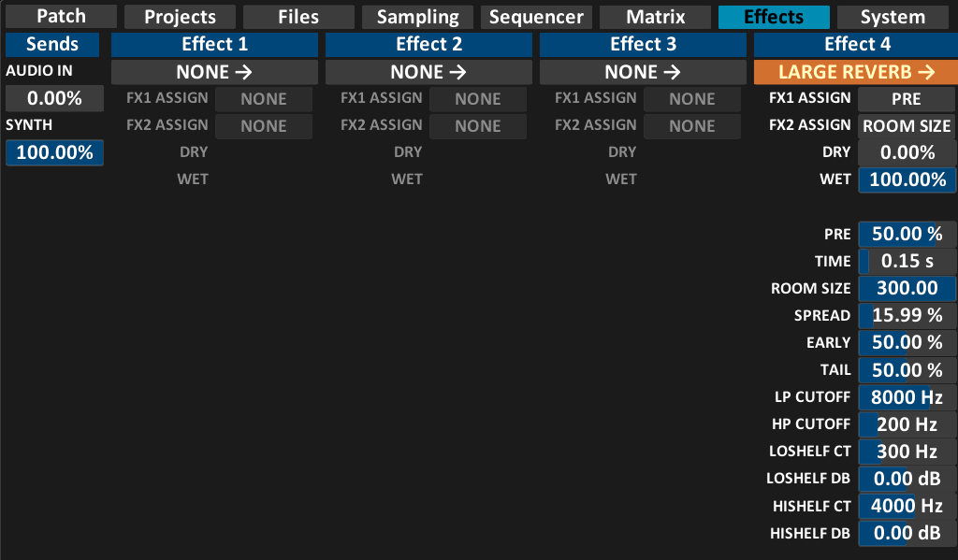Click the Effect 4 WET level slider
This screenshot has height=560, width=958.
(907, 180)
